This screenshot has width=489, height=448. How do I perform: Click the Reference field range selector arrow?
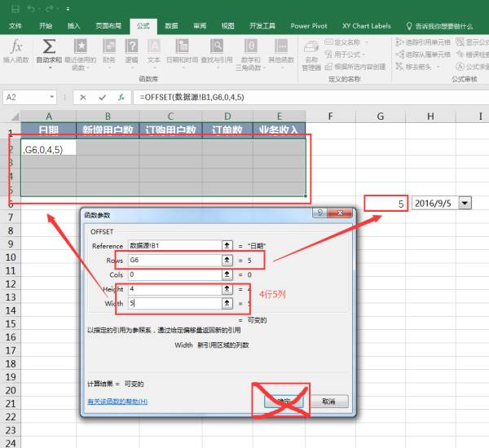[227, 245]
